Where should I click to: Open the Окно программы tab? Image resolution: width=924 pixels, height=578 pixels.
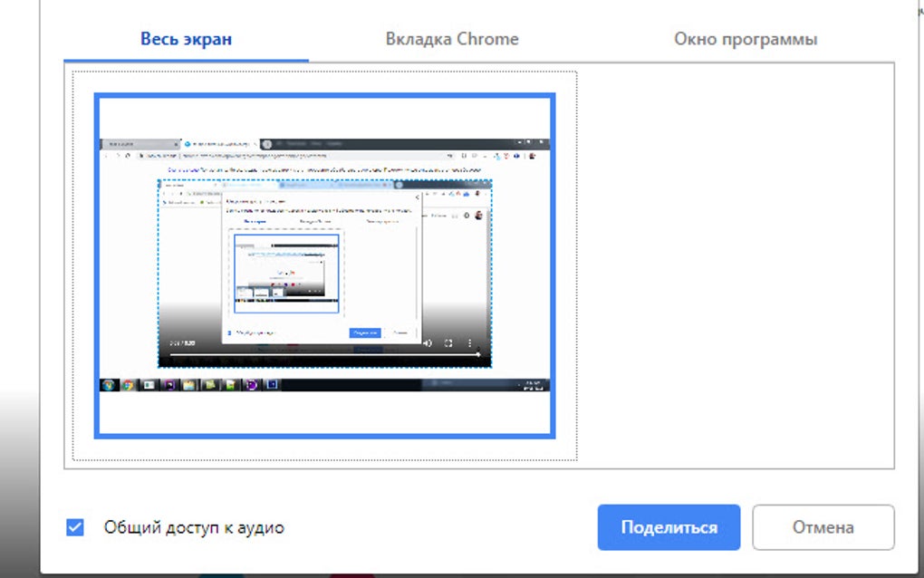point(746,39)
